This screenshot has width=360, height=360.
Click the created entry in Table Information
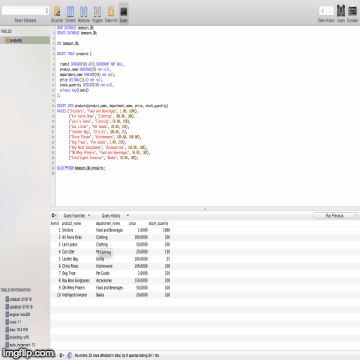click(19, 299)
